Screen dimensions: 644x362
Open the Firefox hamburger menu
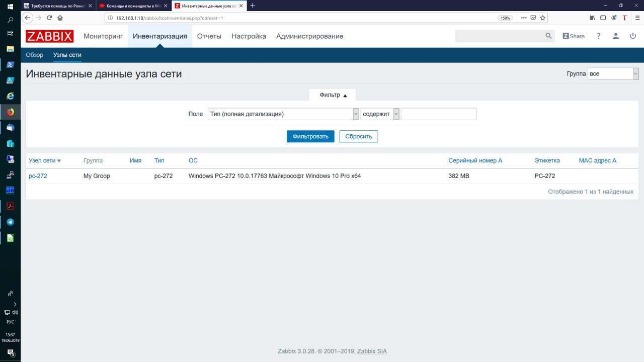pyautogui.click(x=637, y=18)
